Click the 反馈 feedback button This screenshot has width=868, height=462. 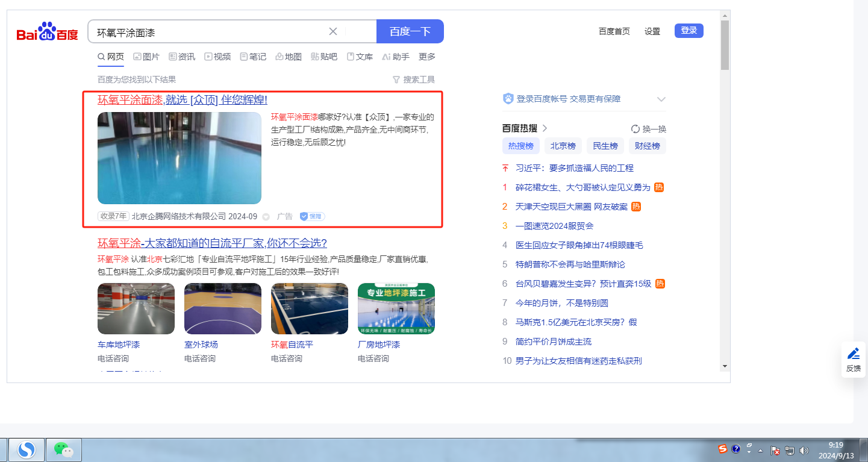(x=854, y=360)
